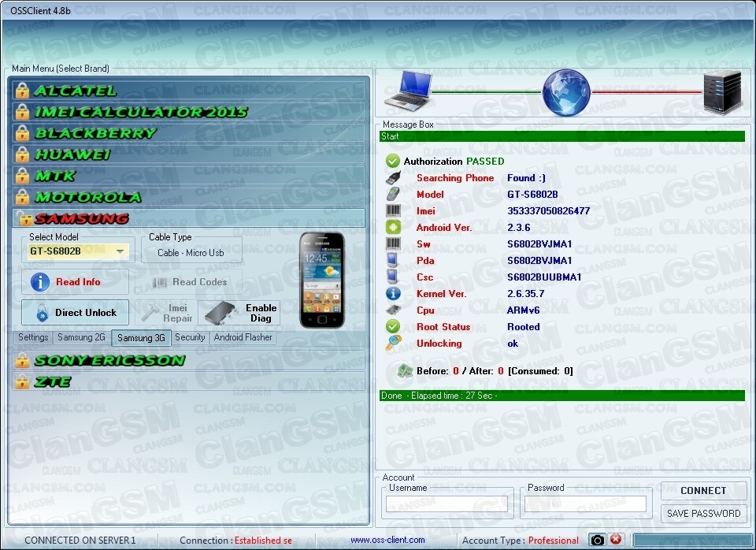Click the lock icon beside HUAWEI
This screenshot has width=756, height=550.
[x=22, y=154]
